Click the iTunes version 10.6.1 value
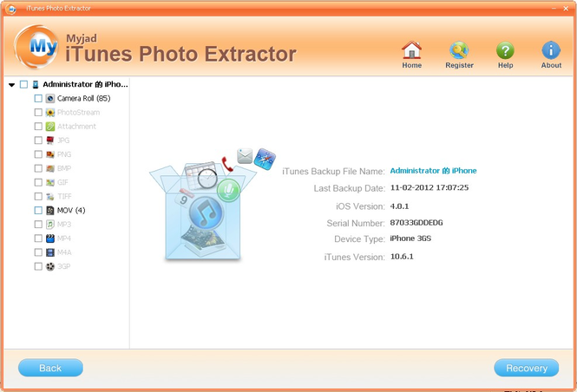 pyautogui.click(x=402, y=257)
